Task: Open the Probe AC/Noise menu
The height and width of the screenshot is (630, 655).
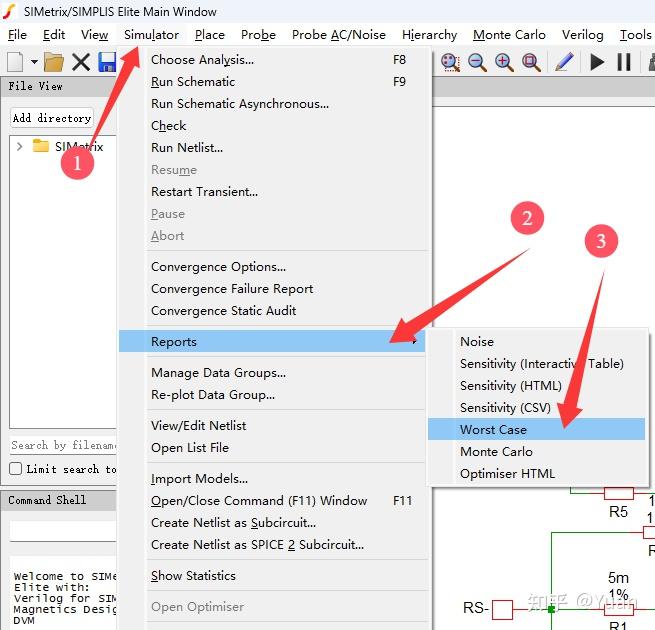Action: coord(339,35)
